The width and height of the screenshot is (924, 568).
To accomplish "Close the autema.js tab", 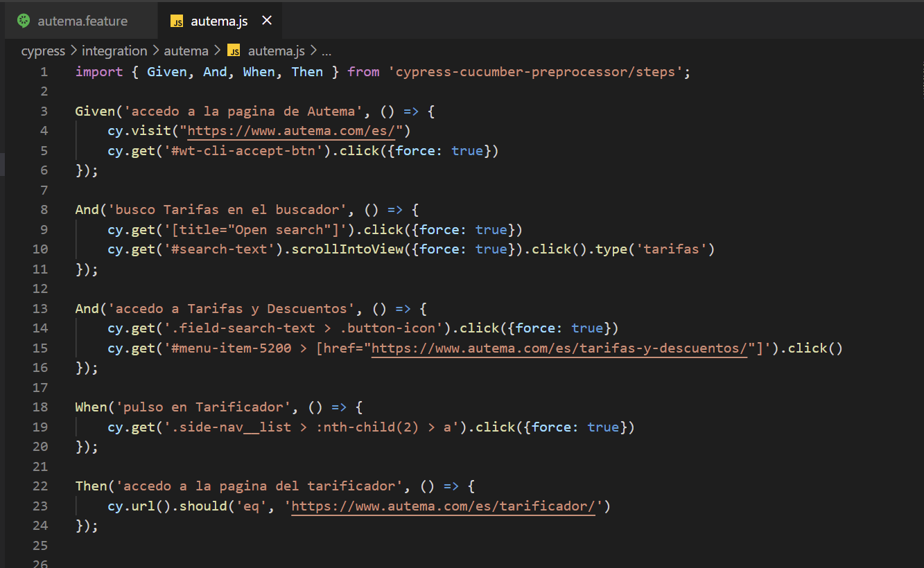I will click(267, 21).
